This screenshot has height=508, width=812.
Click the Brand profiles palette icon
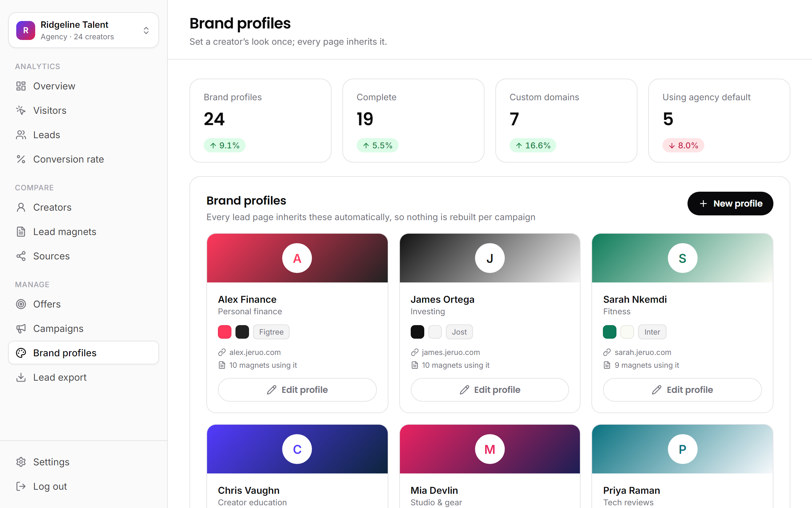(21, 353)
